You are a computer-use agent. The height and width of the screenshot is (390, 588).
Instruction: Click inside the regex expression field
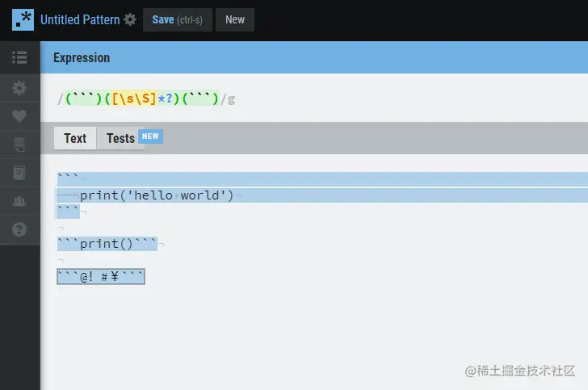(314, 99)
